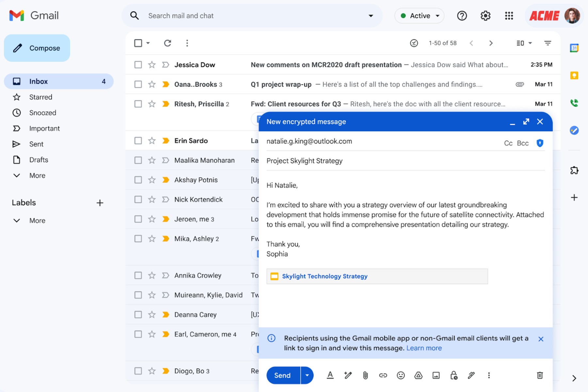Screen dimensions: 588x392
Task: Click the encryption shield icon
Action: (x=540, y=143)
